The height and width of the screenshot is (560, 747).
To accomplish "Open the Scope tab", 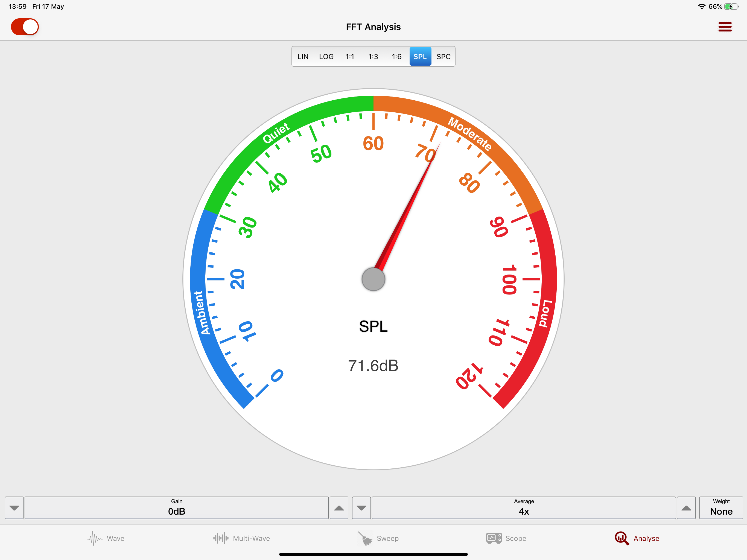I will [506, 538].
